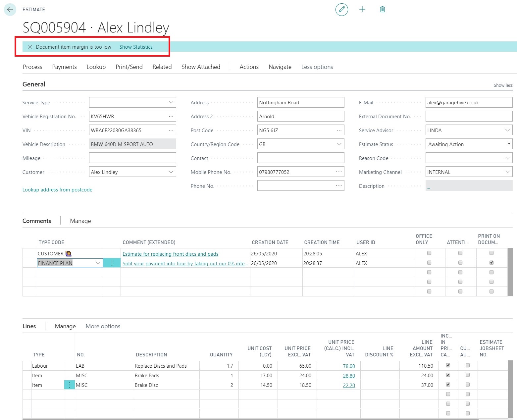Expand the Service Advisor dropdown
The image size is (517, 420).
pyautogui.click(x=507, y=131)
